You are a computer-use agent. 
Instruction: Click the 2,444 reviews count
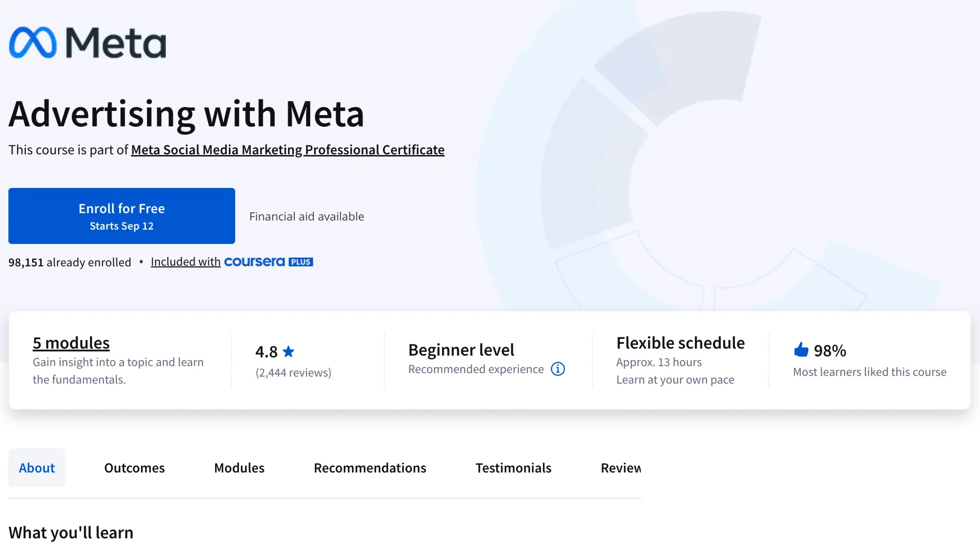(294, 372)
